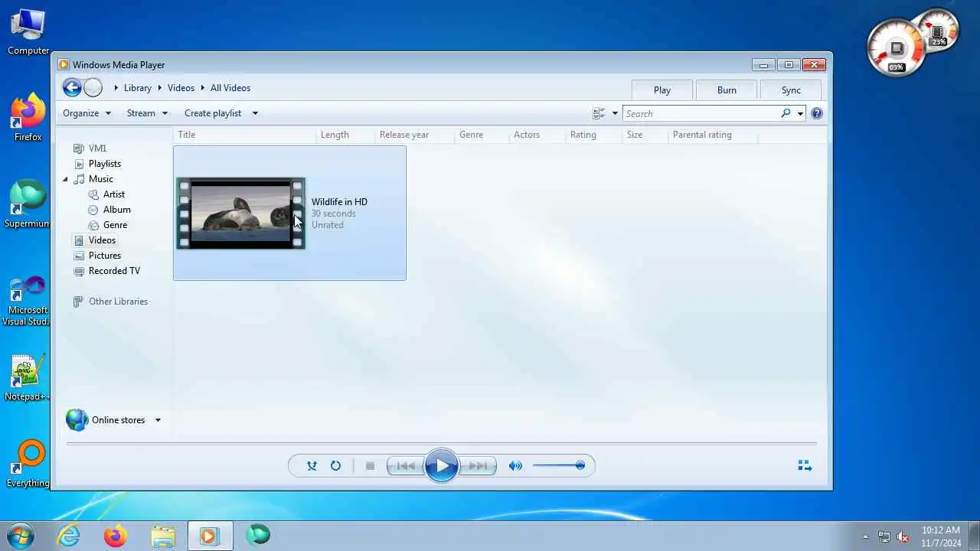The width and height of the screenshot is (980, 551).
Task: Open File Explorer from the taskbar
Action: click(x=163, y=536)
